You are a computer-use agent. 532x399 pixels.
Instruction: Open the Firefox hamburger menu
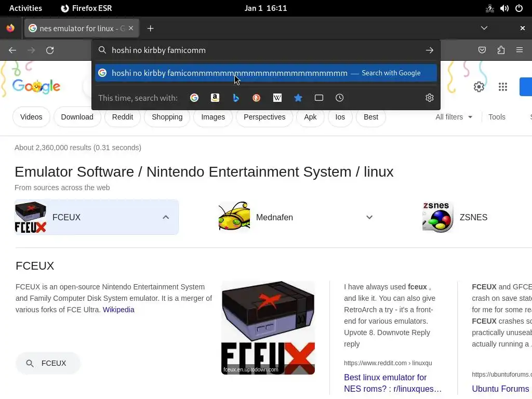pos(520,50)
